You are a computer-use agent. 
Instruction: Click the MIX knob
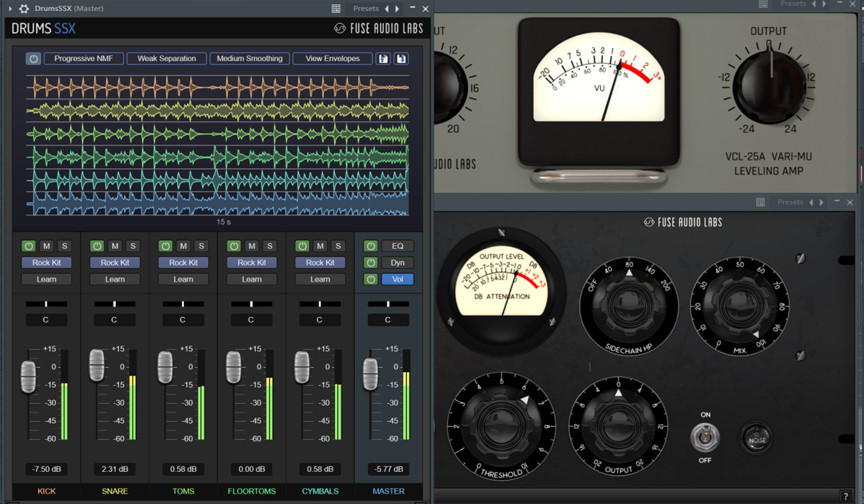pos(739,306)
